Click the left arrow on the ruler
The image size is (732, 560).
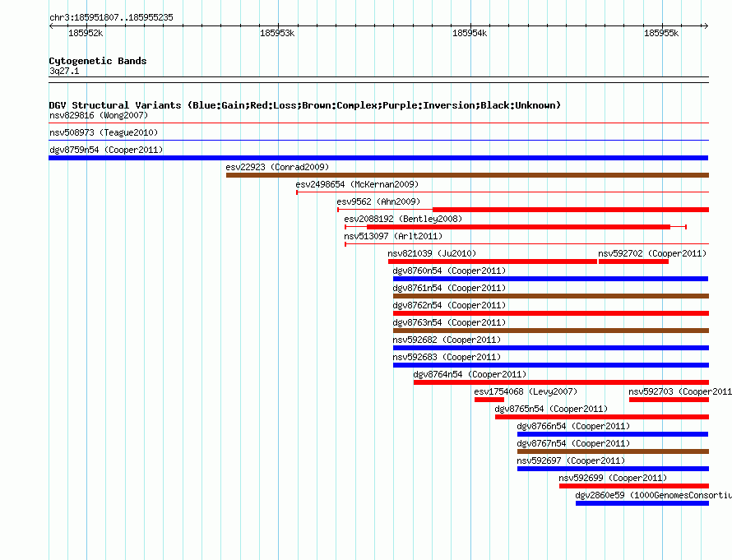[x=51, y=25]
